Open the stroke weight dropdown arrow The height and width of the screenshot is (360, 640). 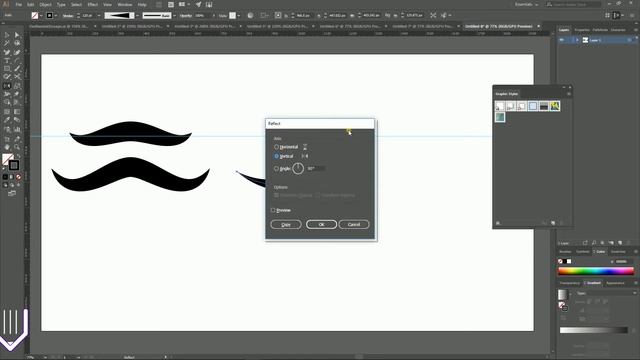point(99,16)
